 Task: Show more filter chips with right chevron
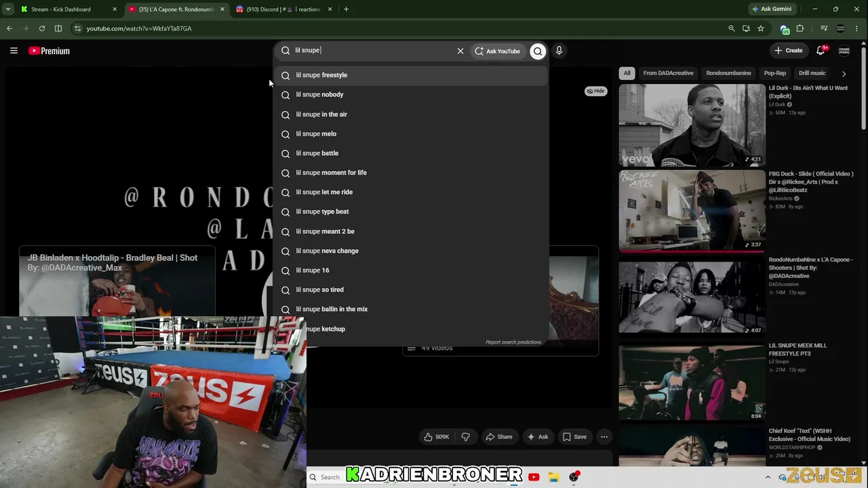(844, 73)
